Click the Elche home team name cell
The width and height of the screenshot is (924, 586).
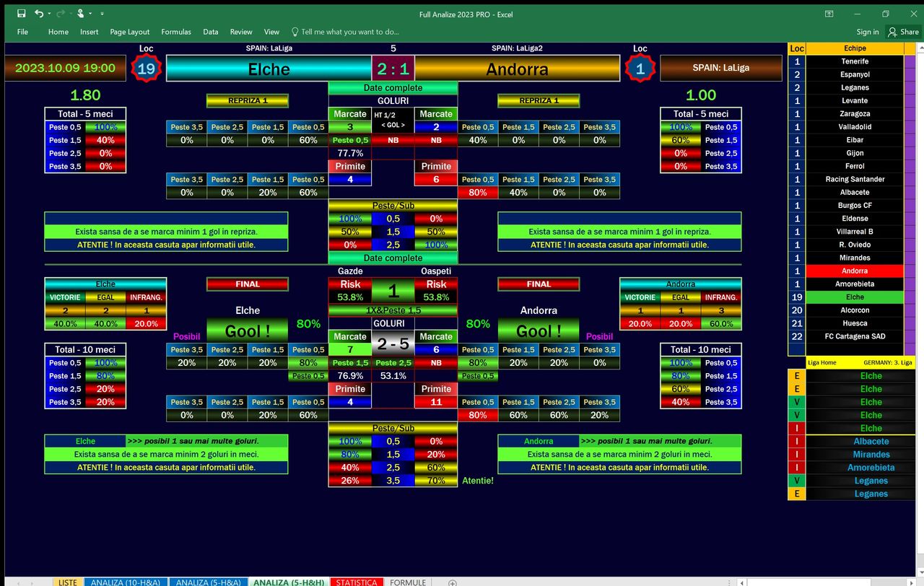tap(269, 69)
